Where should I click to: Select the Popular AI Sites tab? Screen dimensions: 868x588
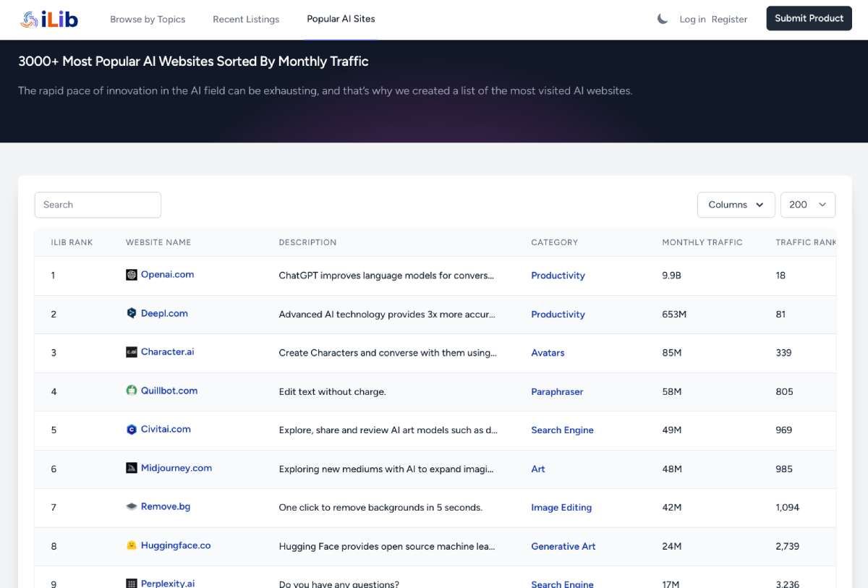pos(340,19)
